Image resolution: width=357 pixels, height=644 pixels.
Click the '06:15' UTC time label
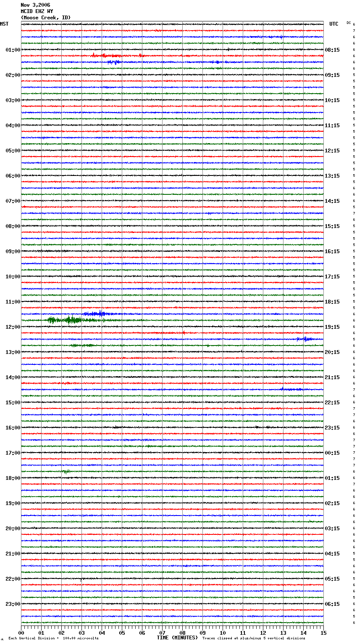[332, 604]
